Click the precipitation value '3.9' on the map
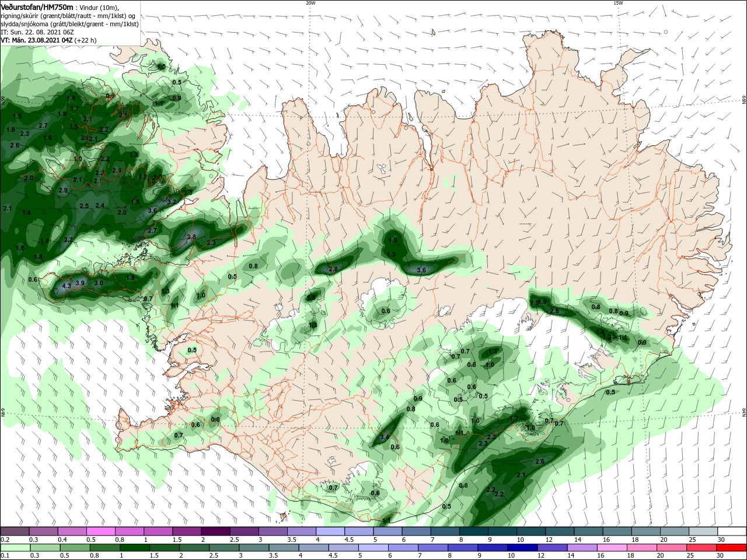 pyautogui.click(x=81, y=283)
